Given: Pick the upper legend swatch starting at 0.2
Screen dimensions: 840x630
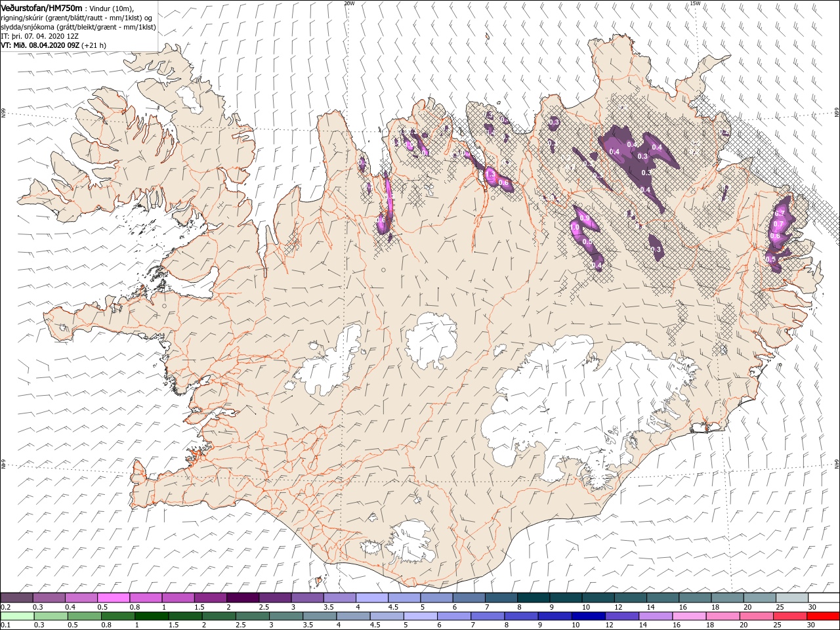Looking at the screenshot, I should point(16,598).
